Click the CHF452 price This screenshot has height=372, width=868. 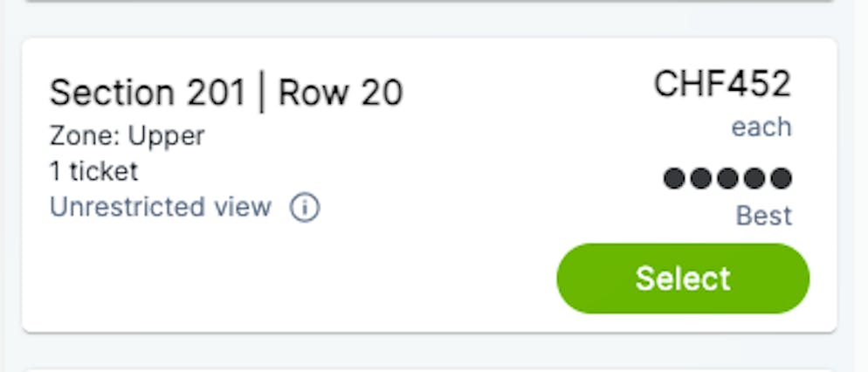point(723,85)
